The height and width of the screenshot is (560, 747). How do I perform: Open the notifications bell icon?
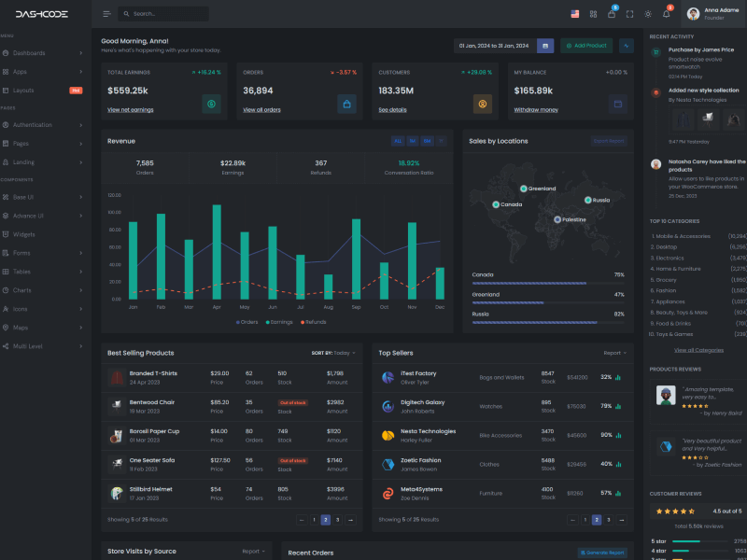click(666, 14)
